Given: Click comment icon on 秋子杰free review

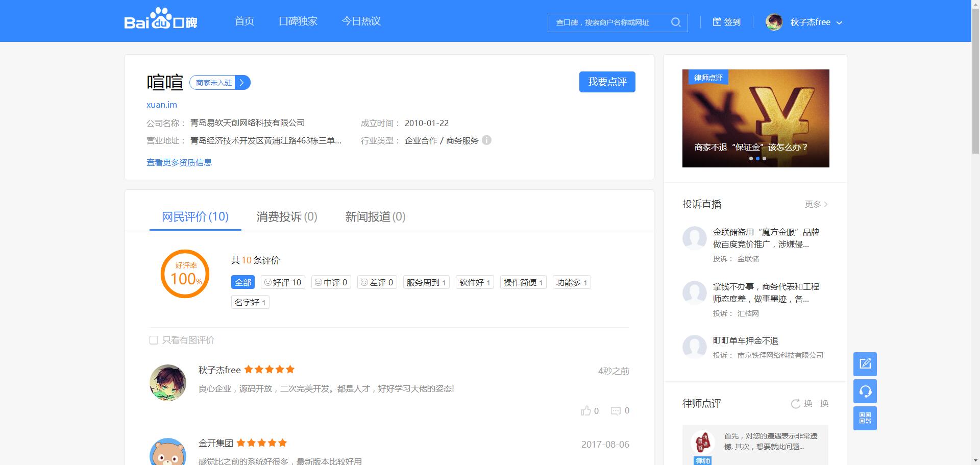Looking at the screenshot, I should pyautogui.click(x=616, y=411).
